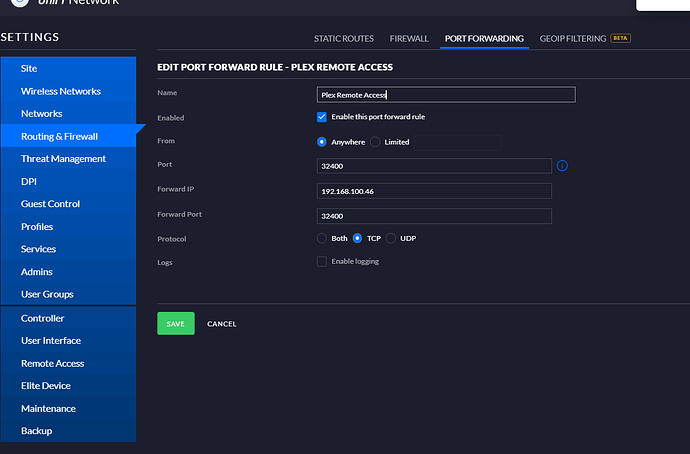690x454 pixels.
Task: Toggle Enable this port forward rule checkbox
Action: click(x=322, y=117)
